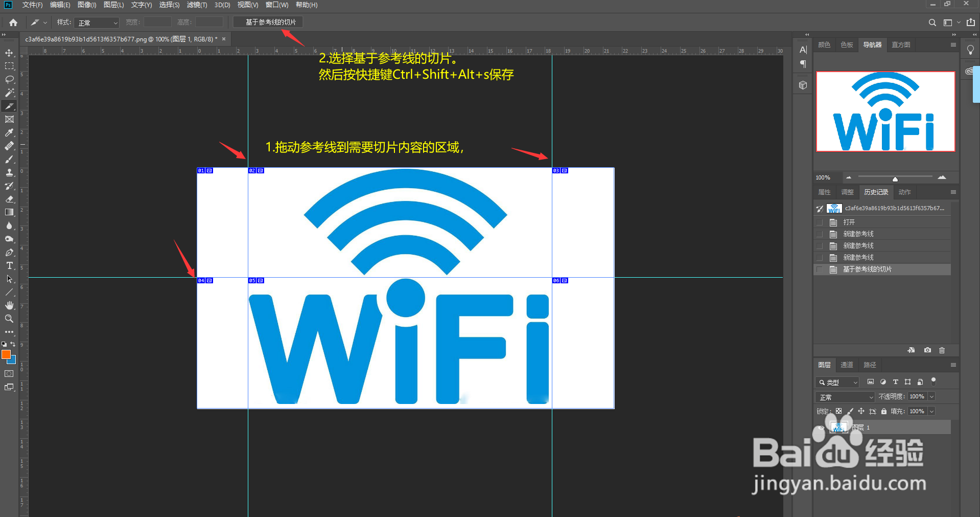The image size is (980, 517).
Task: Select the Eraser tool
Action: pyautogui.click(x=9, y=199)
